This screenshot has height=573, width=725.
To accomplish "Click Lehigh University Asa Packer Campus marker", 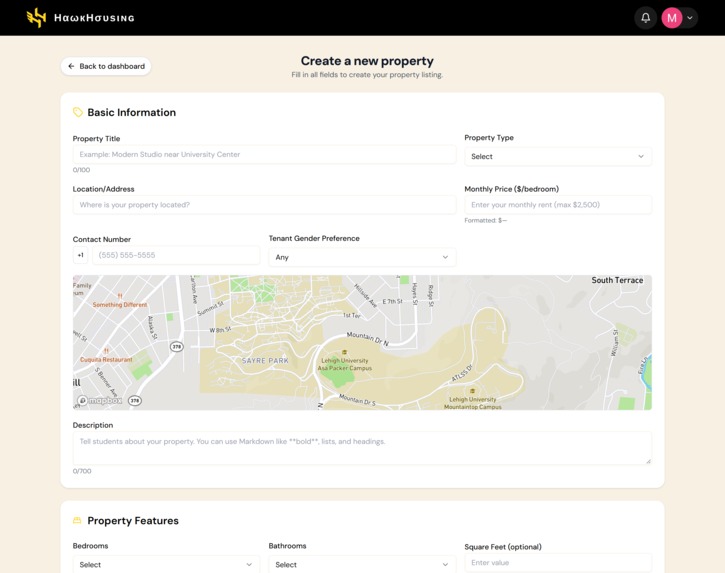I will click(x=344, y=361).
